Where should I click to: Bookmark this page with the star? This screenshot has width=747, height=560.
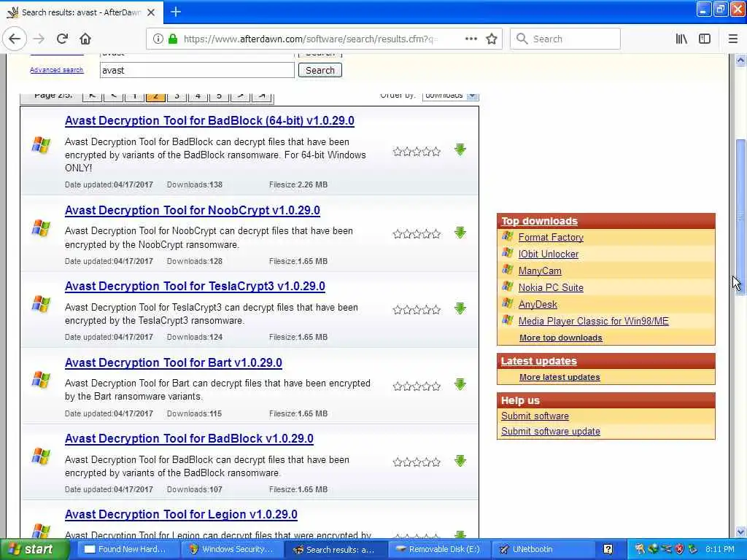point(492,39)
